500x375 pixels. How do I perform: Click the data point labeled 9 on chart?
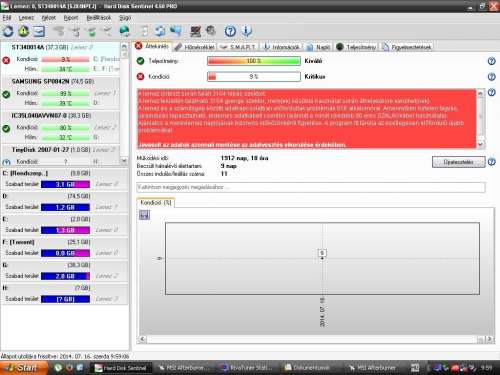pos(322,253)
